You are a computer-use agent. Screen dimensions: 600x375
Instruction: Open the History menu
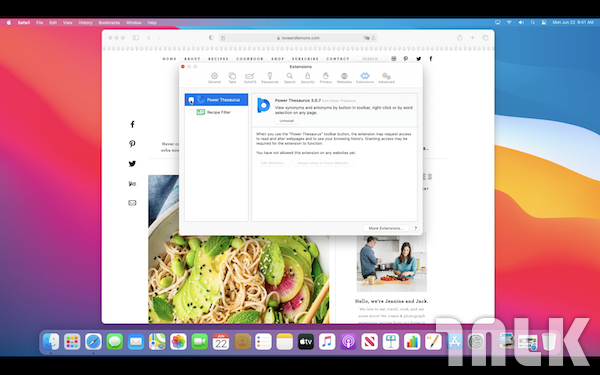tap(85, 23)
